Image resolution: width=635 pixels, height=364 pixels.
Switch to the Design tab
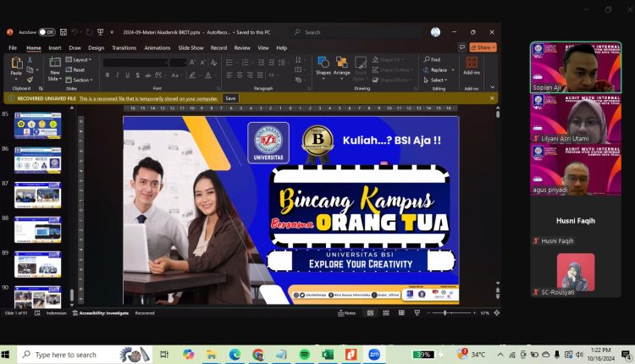pos(96,47)
